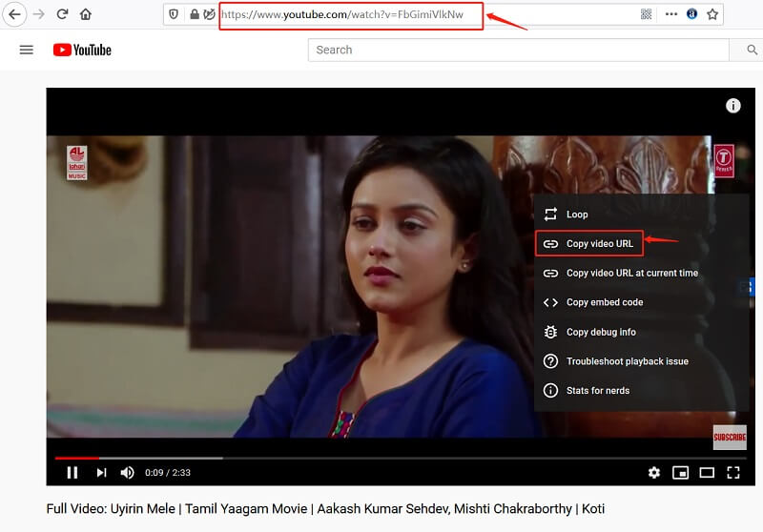The image size is (763, 532).
Task: Open the player settings gear
Action: [x=654, y=473]
